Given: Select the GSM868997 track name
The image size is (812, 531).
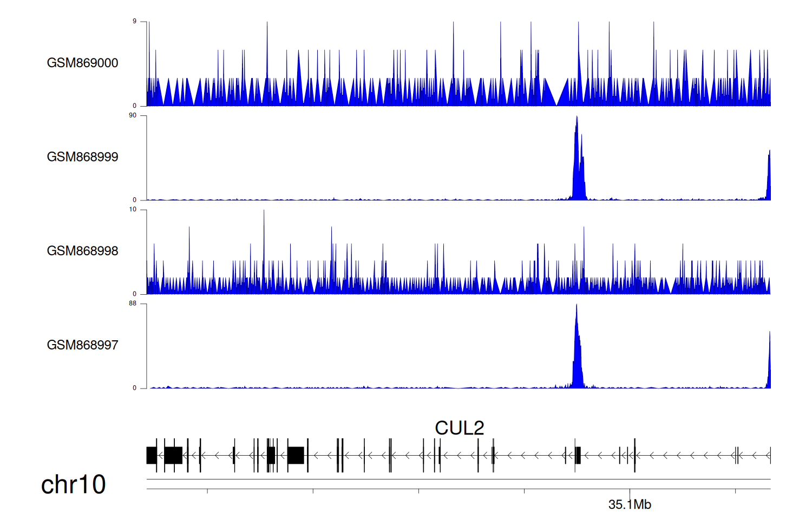Looking at the screenshot, I should click(82, 345).
